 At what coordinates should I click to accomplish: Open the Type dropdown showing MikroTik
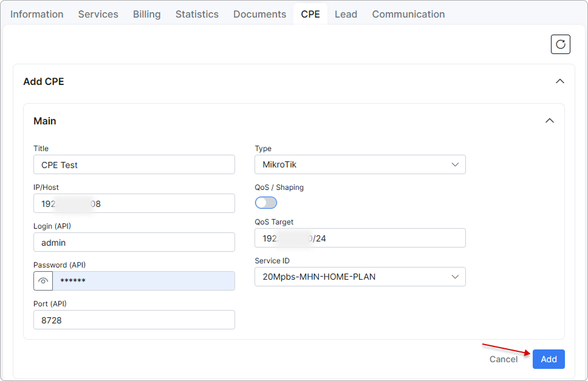(360, 164)
